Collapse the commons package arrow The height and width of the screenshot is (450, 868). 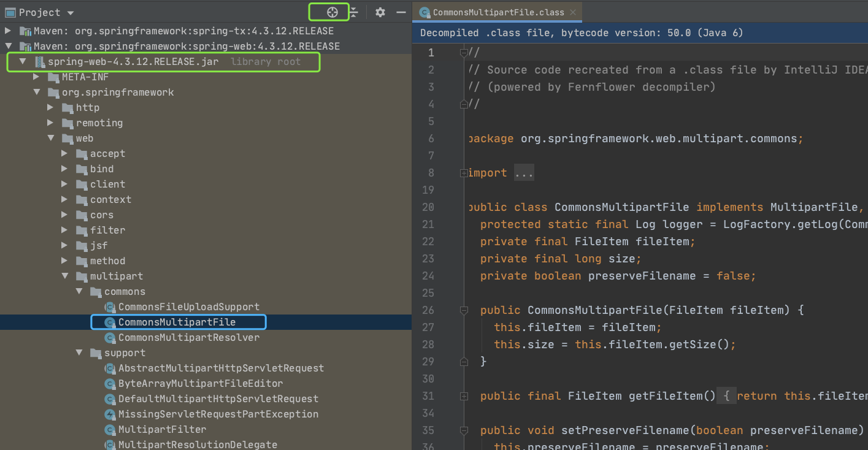[x=79, y=291]
